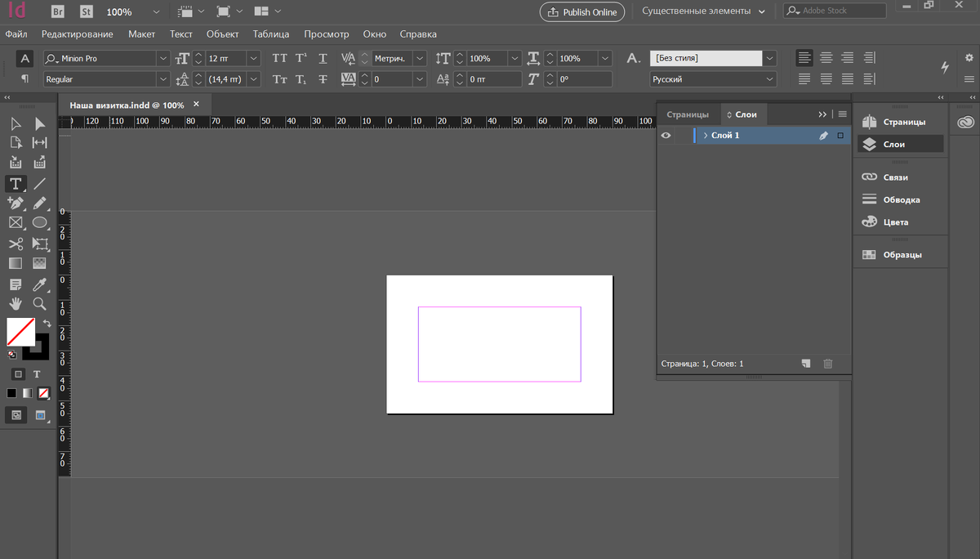
Task: Select the Zoom magnifier tool
Action: [x=39, y=304]
